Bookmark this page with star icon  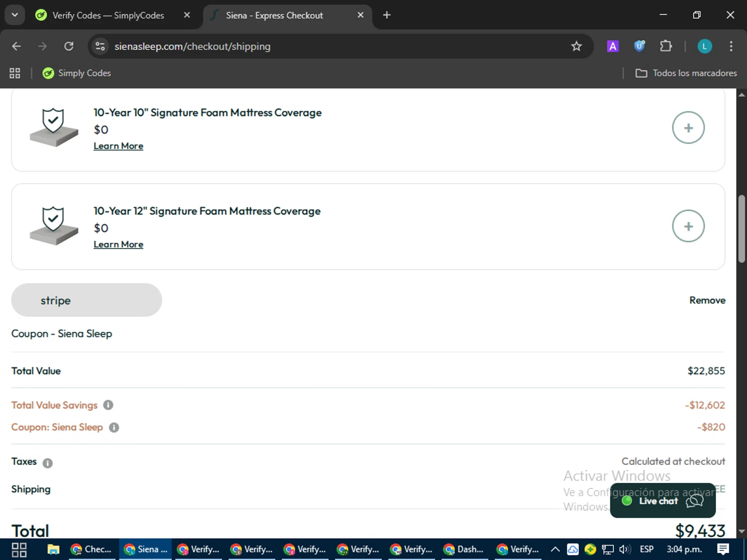[x=576, y=46]
